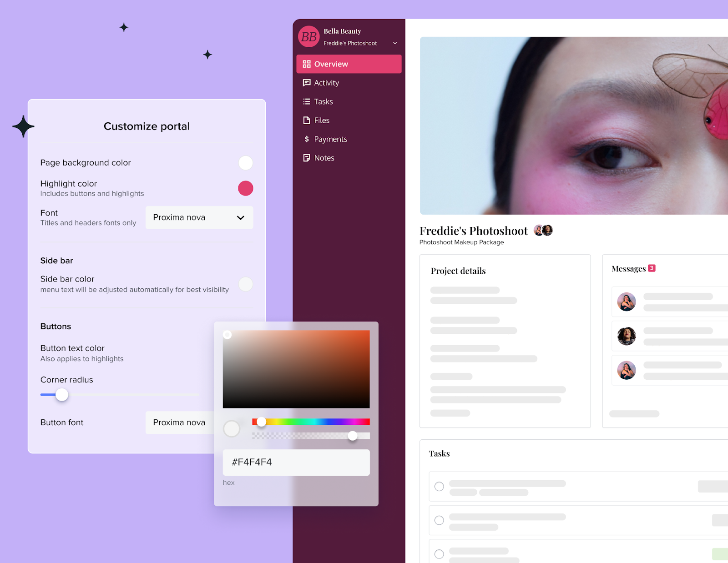Click the Project details heading

coord(458,271)
